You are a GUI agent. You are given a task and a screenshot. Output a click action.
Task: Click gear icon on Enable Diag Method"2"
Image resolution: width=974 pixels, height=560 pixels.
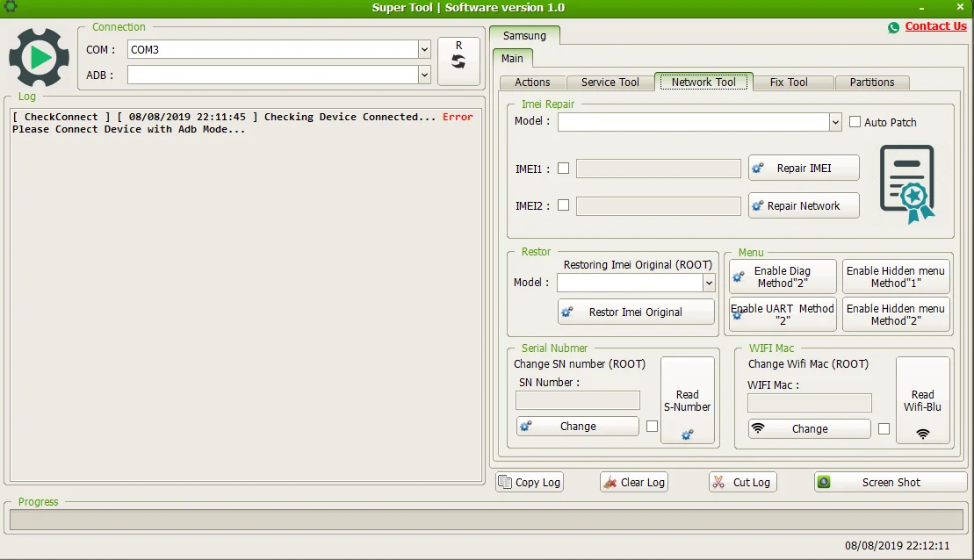coord(738,276)
